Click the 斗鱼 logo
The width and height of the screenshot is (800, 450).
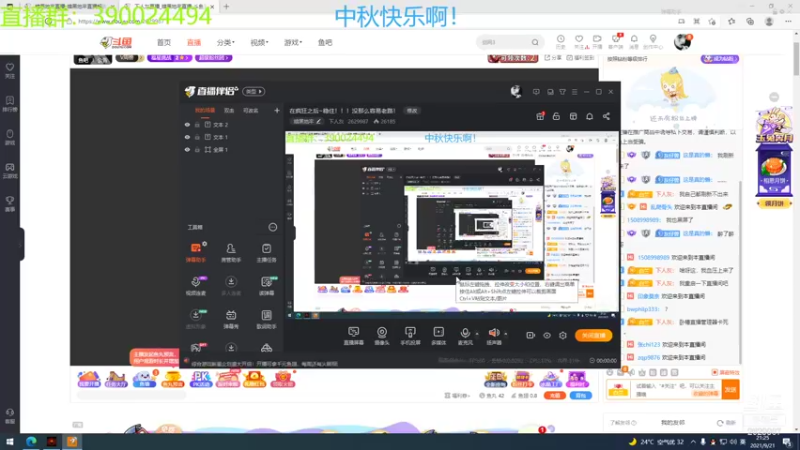116,42
